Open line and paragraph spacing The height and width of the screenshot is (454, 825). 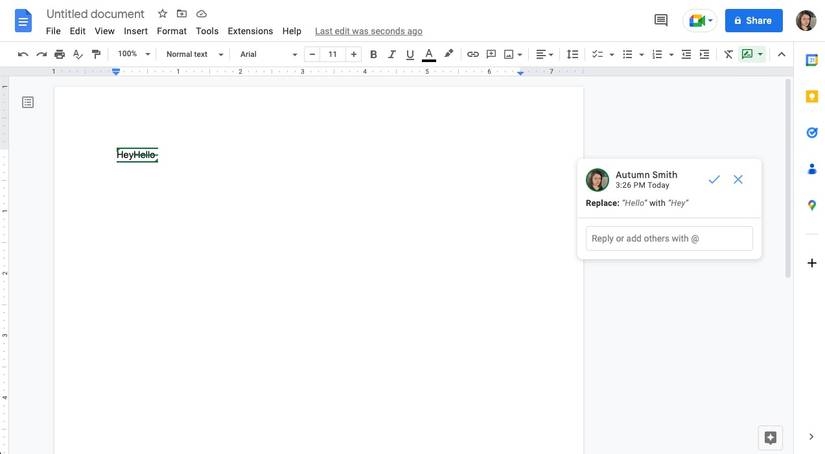pos(572,54)
